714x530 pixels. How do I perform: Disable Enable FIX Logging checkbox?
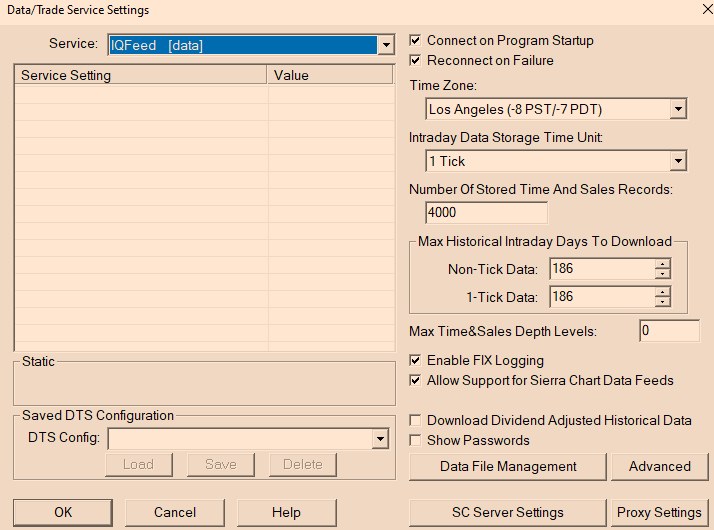click(x=415, y=360)
